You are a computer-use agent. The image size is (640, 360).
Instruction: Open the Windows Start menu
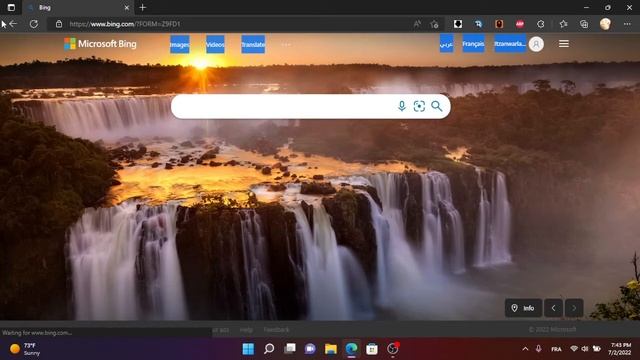pyautogui.click(x=248, y=349)
